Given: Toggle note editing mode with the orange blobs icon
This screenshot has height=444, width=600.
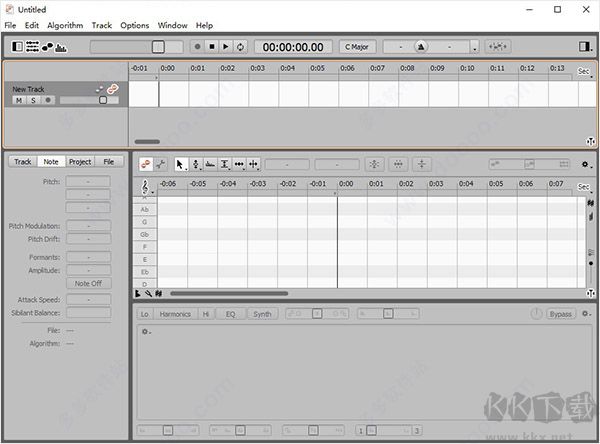Looking at the screenshot, I should point(145,164).
